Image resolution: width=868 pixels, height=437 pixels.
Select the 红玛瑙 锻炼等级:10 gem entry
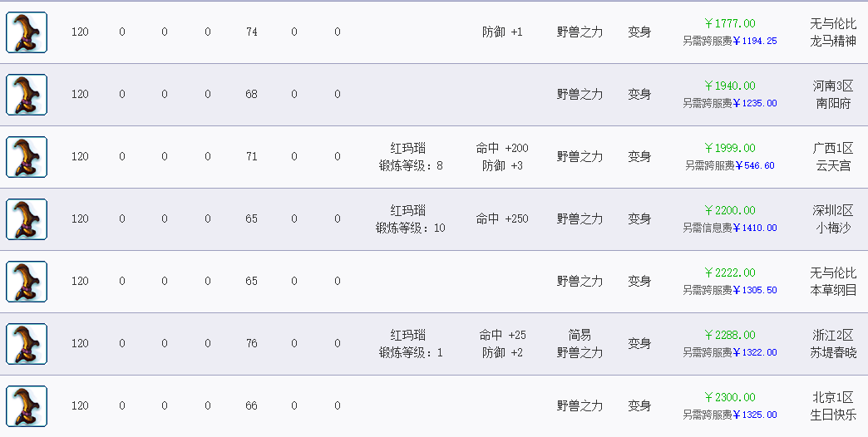410,219
